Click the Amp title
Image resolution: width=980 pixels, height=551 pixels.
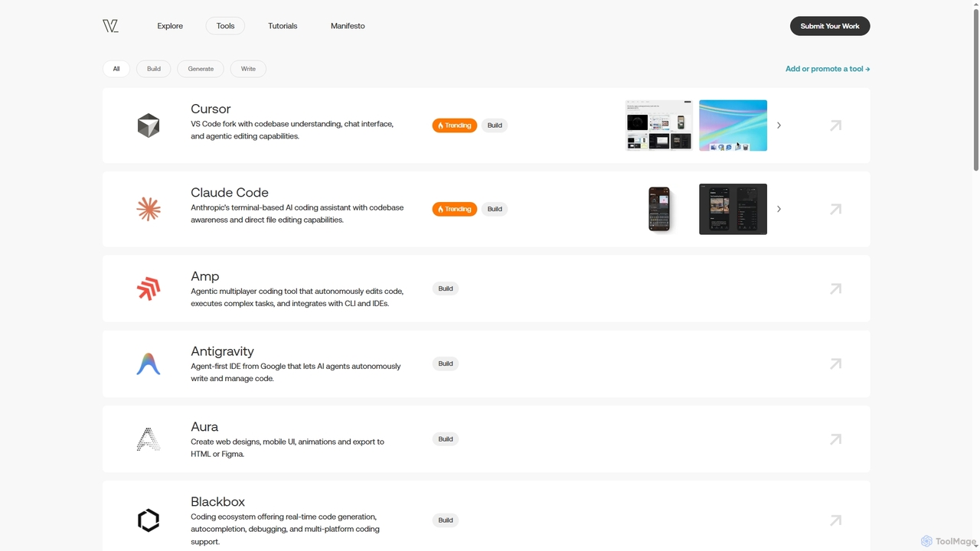(x=205, y=276)
